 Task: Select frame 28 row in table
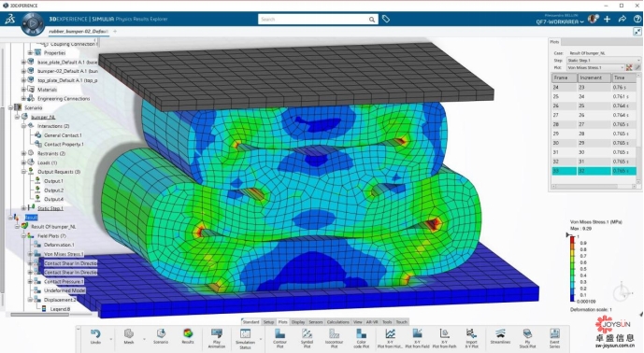[594, 124]
